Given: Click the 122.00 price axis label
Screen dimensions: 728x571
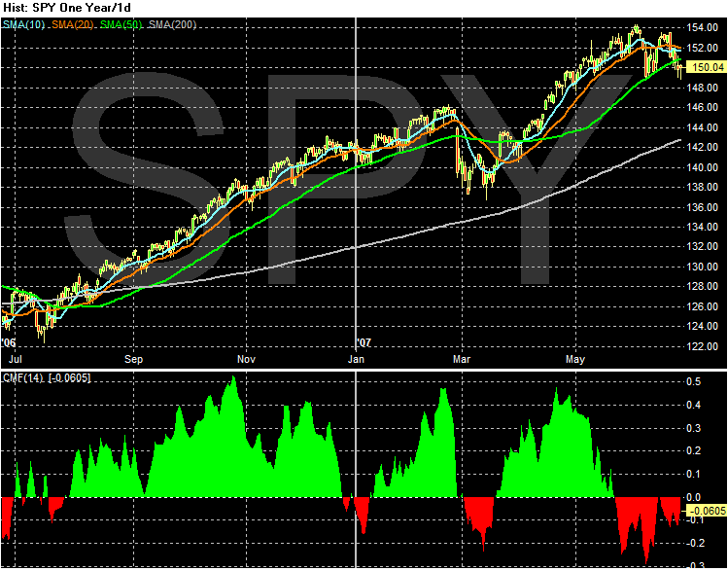Looking at the screenshot, I should coord(705,346).
